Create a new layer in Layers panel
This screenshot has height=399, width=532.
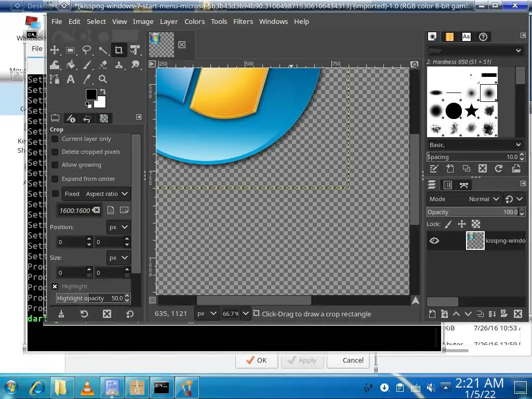pos(432,314)
